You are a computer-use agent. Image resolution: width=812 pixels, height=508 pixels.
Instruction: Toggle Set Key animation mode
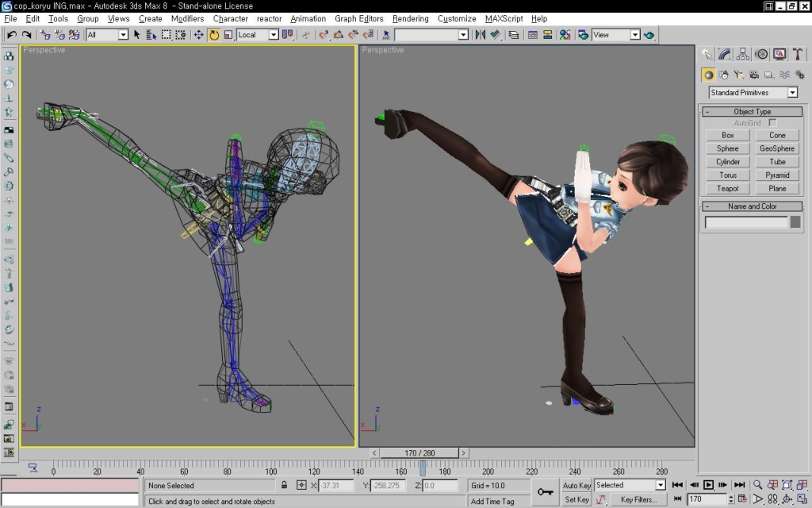576,500
